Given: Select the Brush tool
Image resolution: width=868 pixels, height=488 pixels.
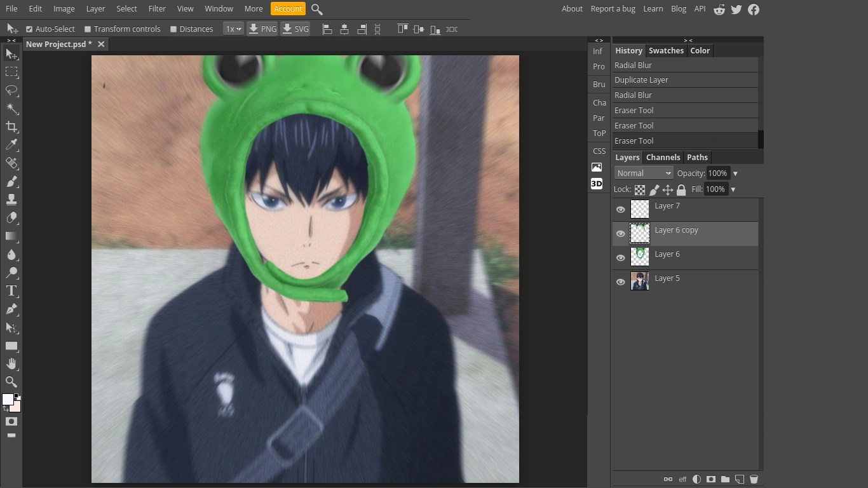Looking at the screenshot, I should 11,182.
